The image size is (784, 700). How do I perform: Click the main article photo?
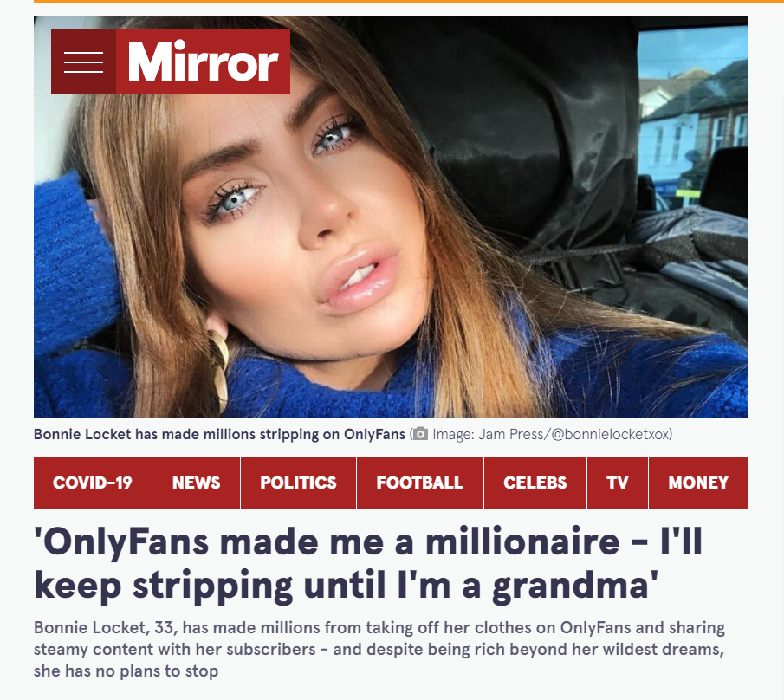tap(391, 217)
